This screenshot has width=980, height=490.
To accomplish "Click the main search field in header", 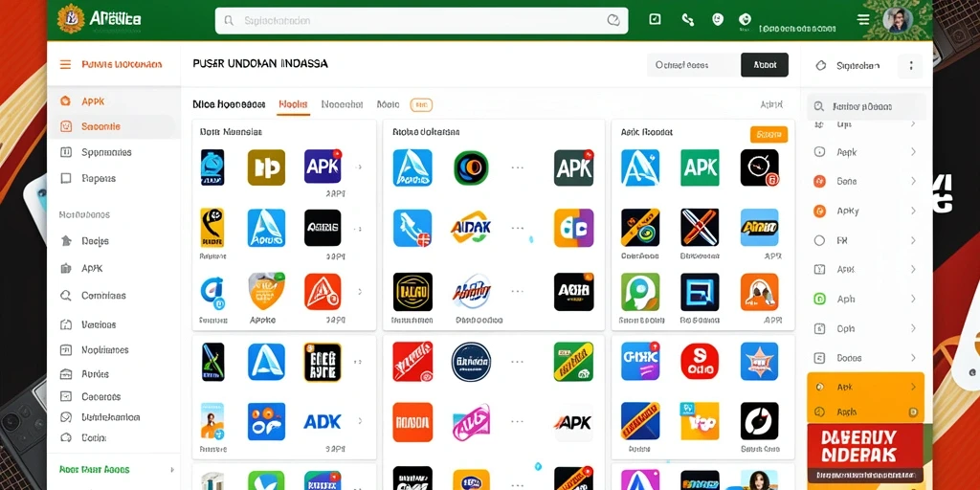I will click(421, 21).
